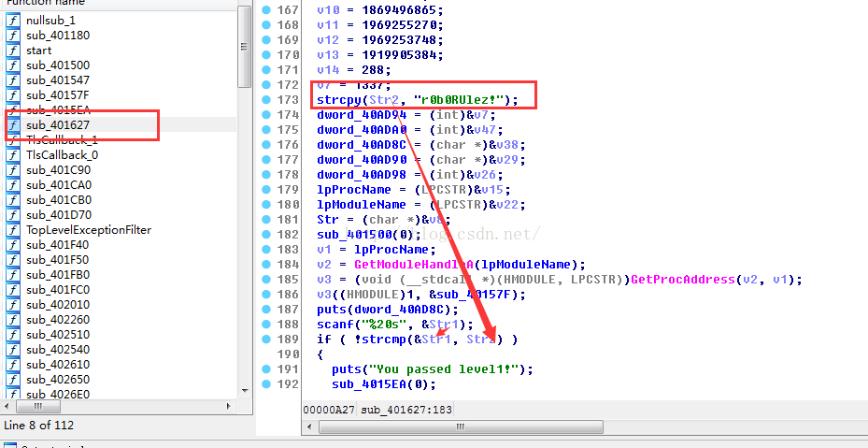The width and height of the screenshot is (868, 448).
Task: Select sub_401FC0 in the function list
Action: [58, 290]
